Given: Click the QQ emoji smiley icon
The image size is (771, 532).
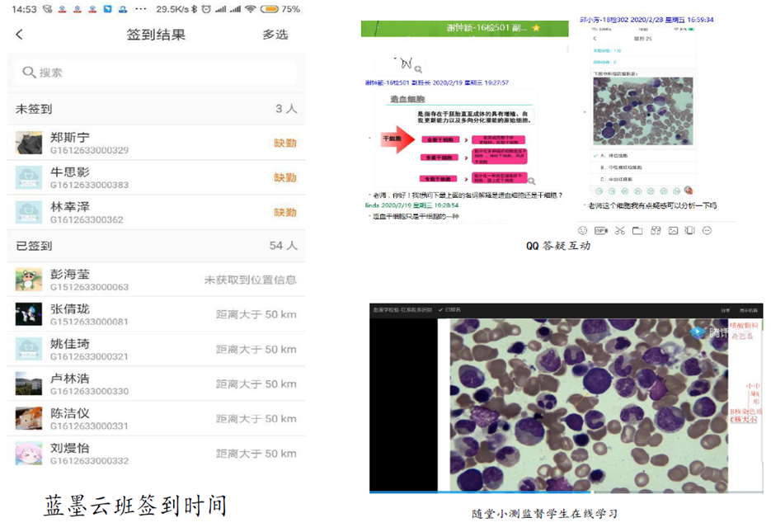Looking at the screenshot, I should coord(583,230).
